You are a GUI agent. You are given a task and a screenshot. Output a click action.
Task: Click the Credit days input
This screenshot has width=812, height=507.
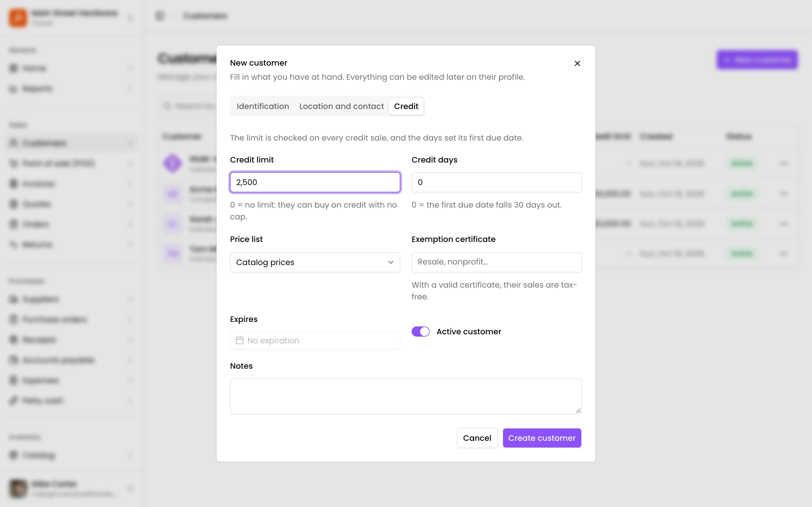point(496,182)
